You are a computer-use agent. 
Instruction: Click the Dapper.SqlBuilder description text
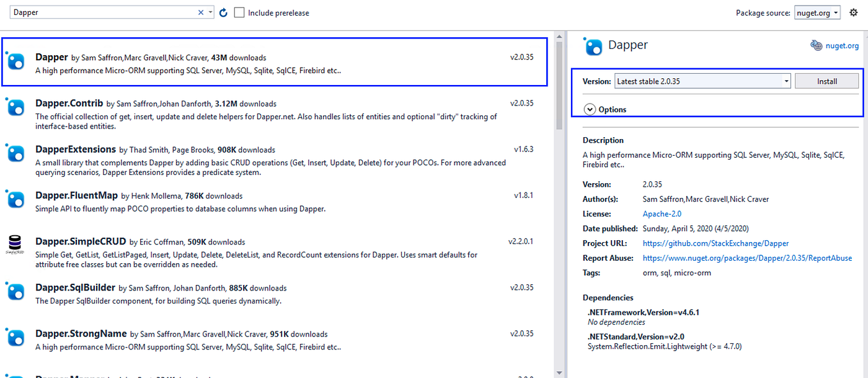pyautogui.click(x=158, y=301)
